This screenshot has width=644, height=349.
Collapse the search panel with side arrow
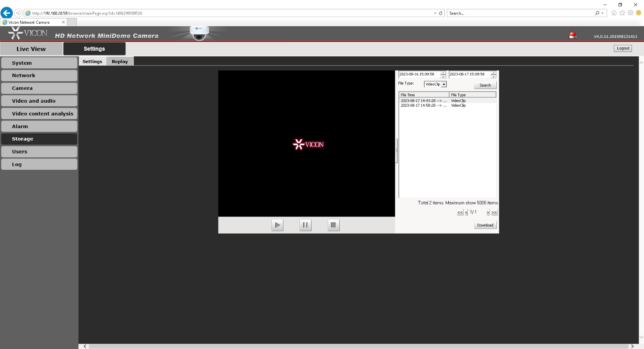396,151
